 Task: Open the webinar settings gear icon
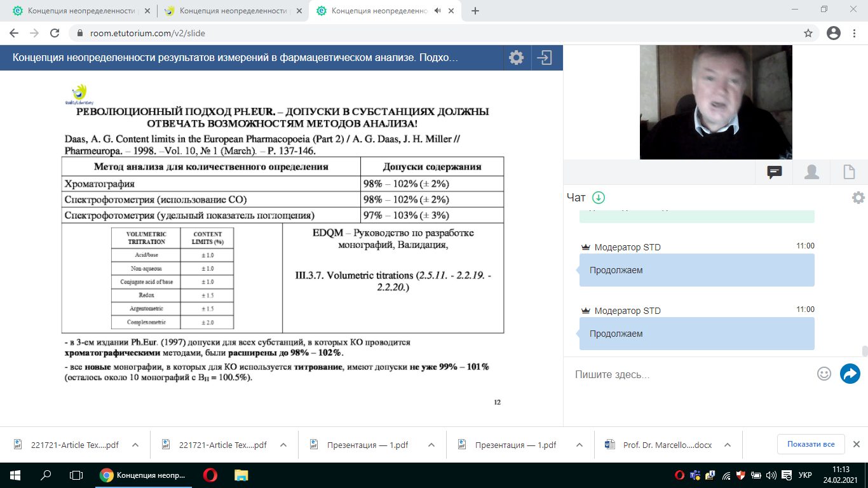click(516, 58)
